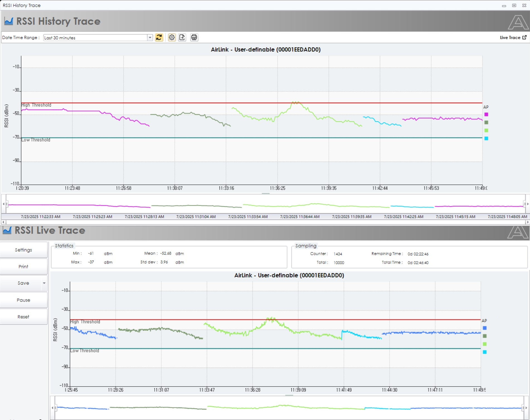Click the Print button in Live Trace

click(23, 266)
